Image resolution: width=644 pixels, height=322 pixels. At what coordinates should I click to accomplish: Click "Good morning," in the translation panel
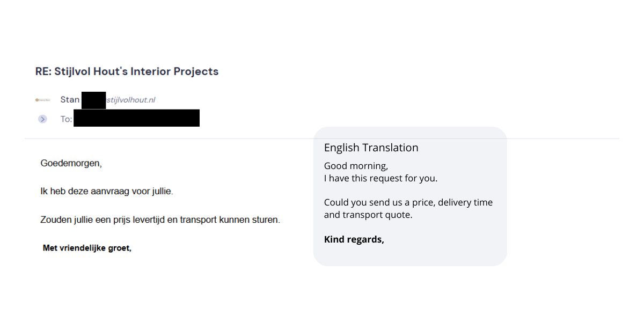point(356,166)
